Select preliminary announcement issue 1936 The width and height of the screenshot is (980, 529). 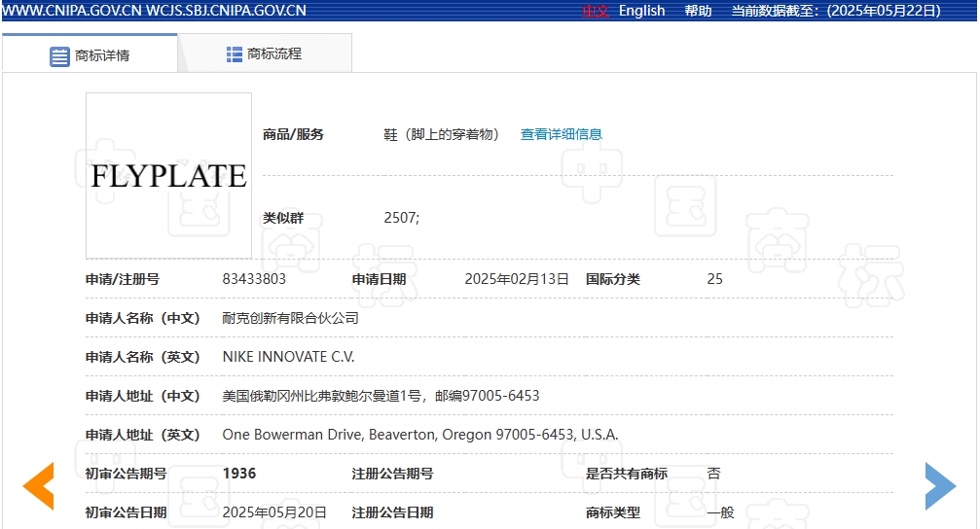[239, 474]
